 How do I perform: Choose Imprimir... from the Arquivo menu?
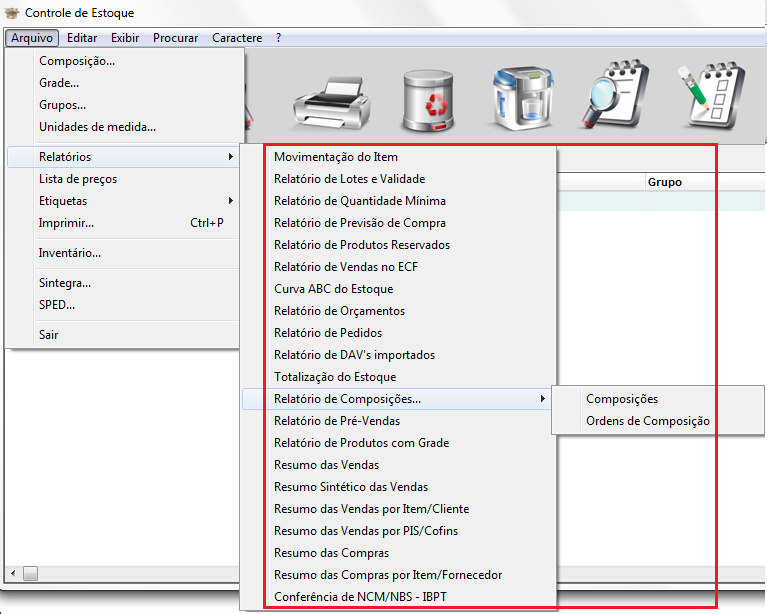click(x=67, y=223)
